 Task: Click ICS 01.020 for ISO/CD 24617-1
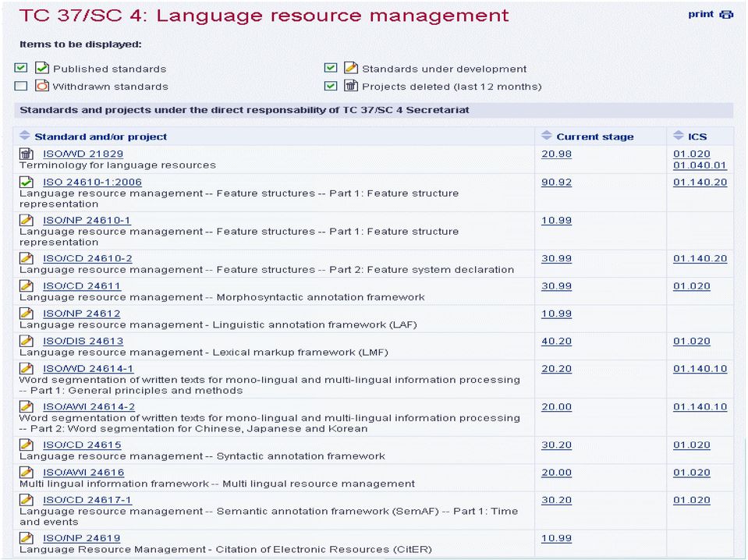(x=692, y=501)
